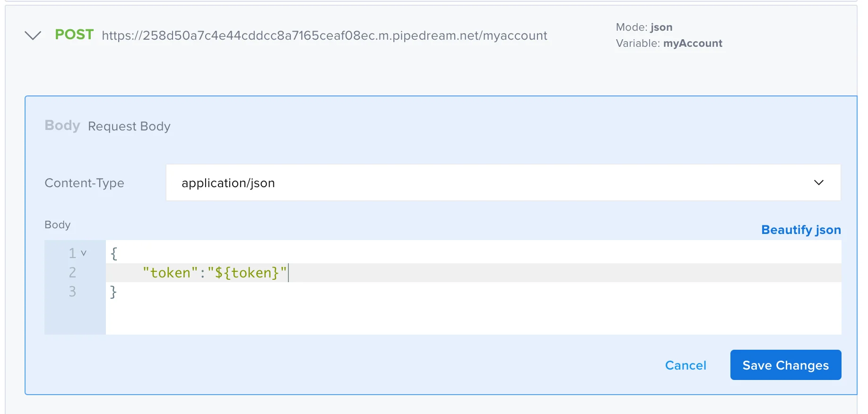Screen dimensions: 868x414
Task: Click line number 2 in editor gutter
Action: pos(72,273)
